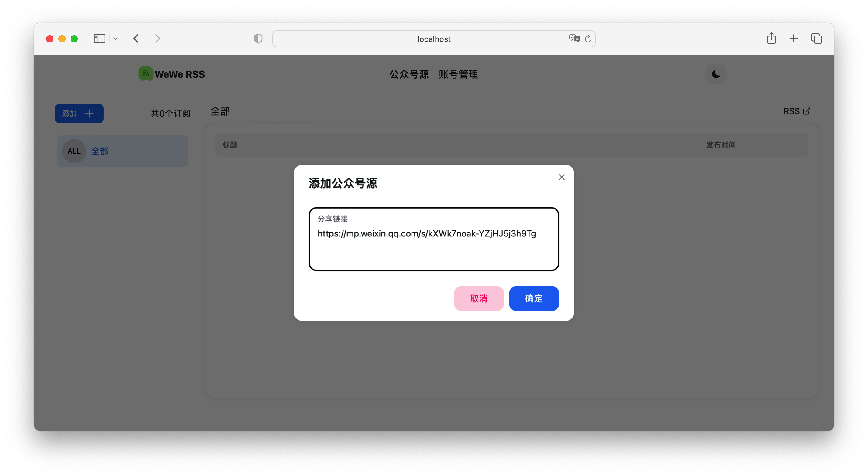
Task: Confirm with the 确定 button
Action: pyautogui.click(x=534, y=298)
